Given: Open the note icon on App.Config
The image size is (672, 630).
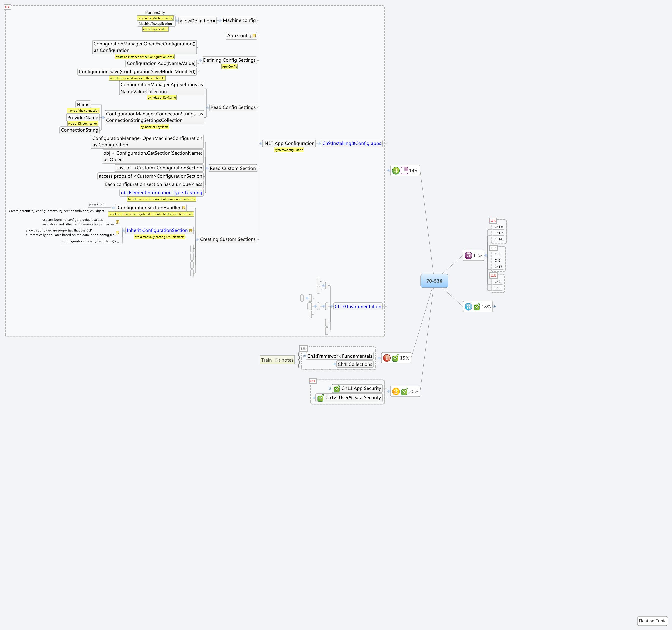Looking at the screenshot, I should click(254, 36).
